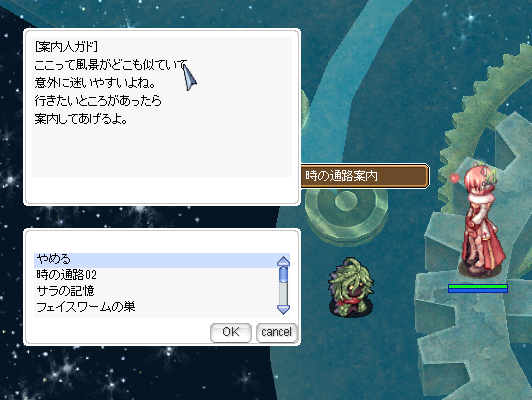
Task: Click the scroll up arrow of the list
Action: point(283,261)
